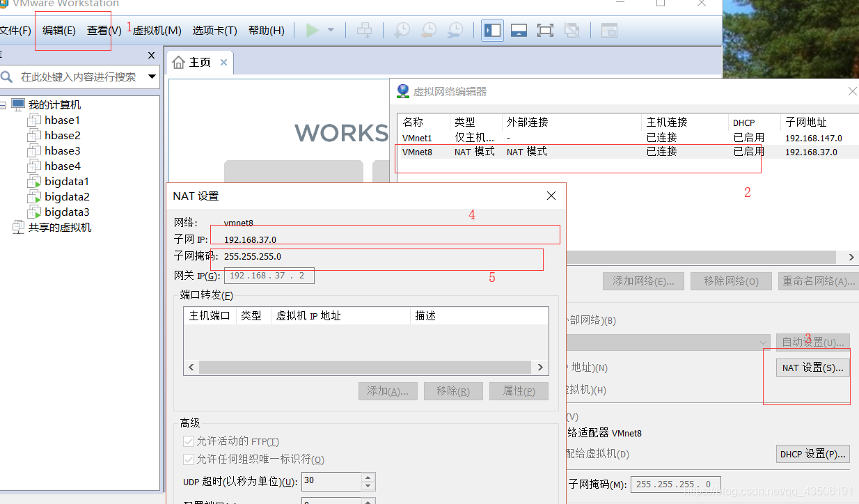Toggle 允许活动的 FTP(T) checkbox
Image resolution: width=859 pixels, height=504 pixels.
coord(189,441)
